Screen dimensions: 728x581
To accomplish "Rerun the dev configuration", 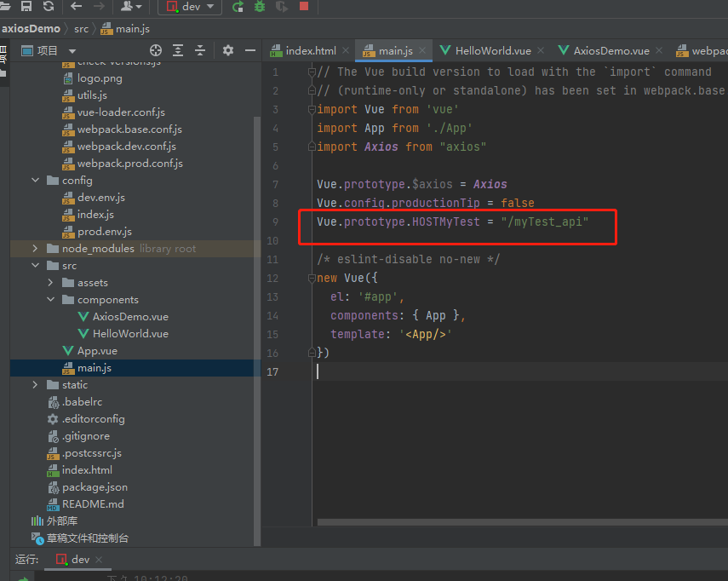I will click(x=238, y=7).
